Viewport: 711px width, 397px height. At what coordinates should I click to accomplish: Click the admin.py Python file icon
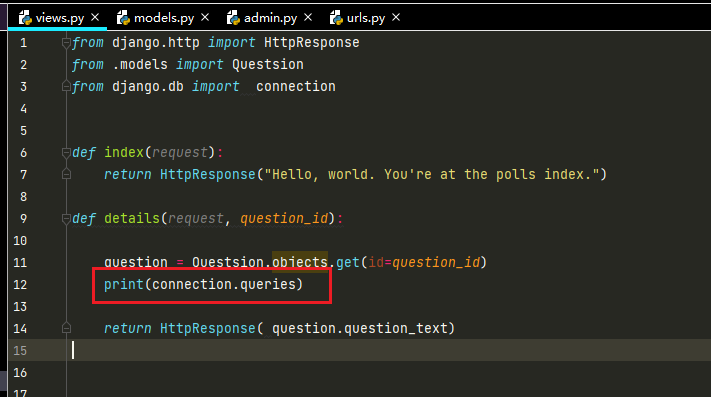click(233, 18)
